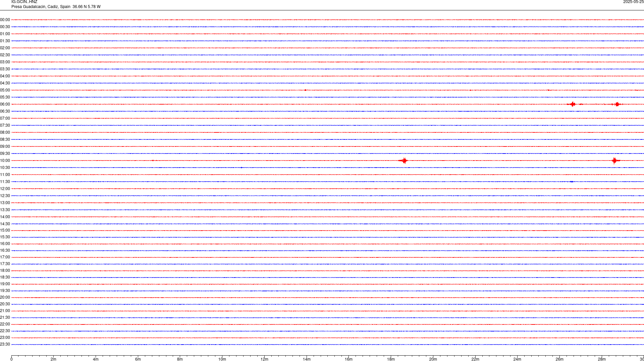644x362 pixels.
Task: Click the 28m tick on time axis
Action: 602,359
